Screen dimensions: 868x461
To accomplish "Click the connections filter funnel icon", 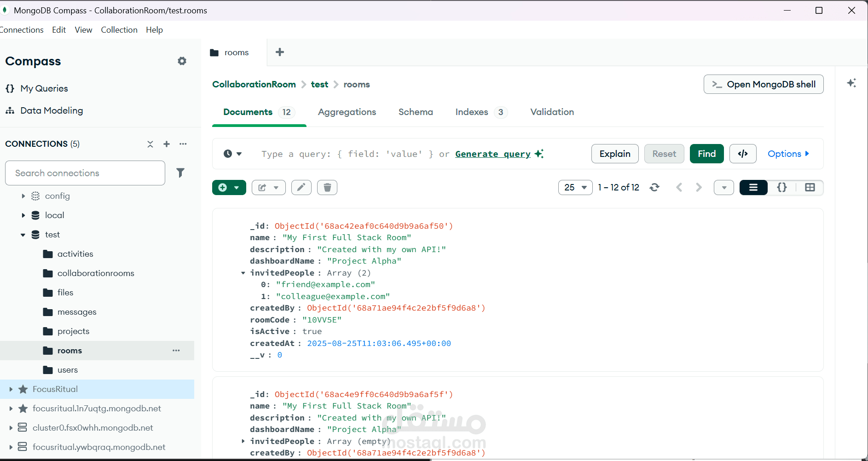I will click(180, 173).
